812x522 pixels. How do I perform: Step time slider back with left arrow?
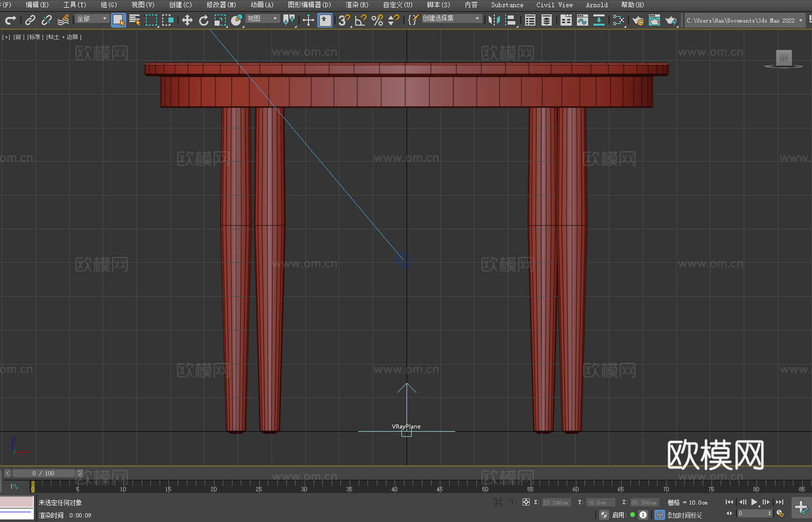point(7,473)
